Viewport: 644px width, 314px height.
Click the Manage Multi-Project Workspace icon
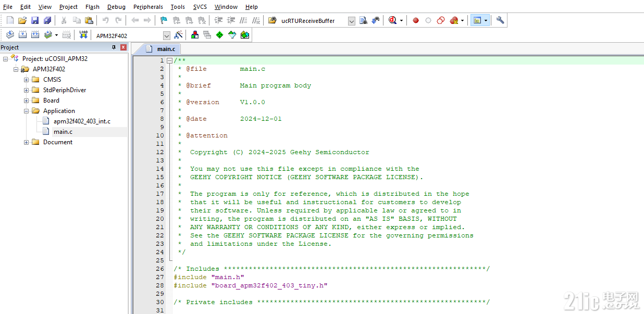tap(207, 35)
